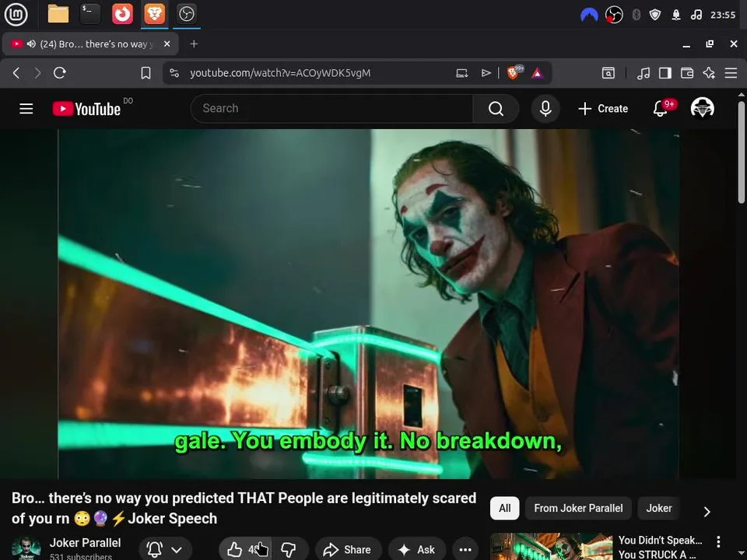Open YouTube notifications bell

(x=661, y=109)
